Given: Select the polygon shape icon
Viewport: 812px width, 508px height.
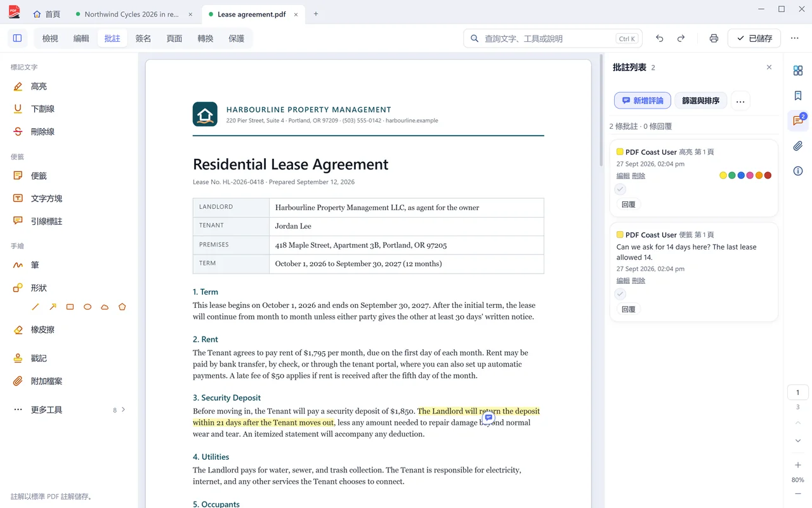Looking at the screenshot, I should pyautogui.click(x=122, y=307).
